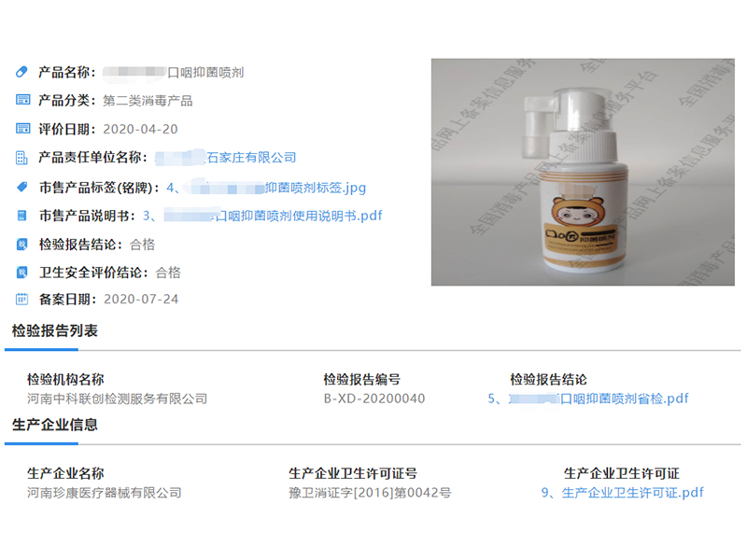Click 河南中科联创检测服务有限公司 institution name
Image resolution: width=747 pixels, height=560 pixels.
[x=118, y=399]
